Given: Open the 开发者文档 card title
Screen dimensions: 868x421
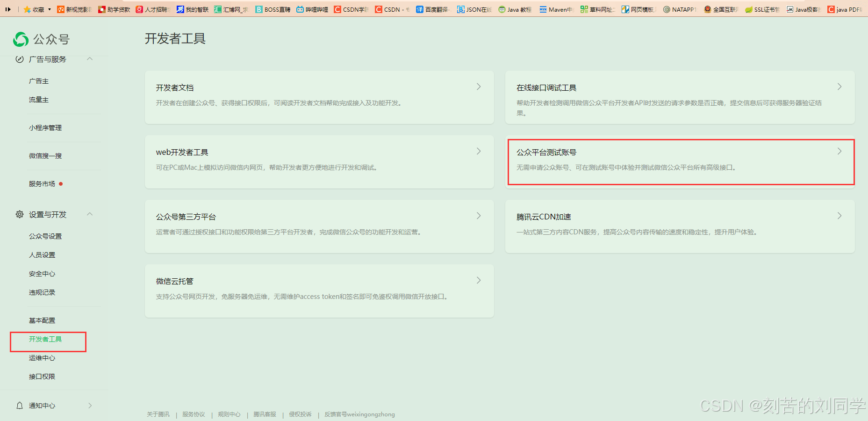Looking at the screenshot, I should 175,88.
